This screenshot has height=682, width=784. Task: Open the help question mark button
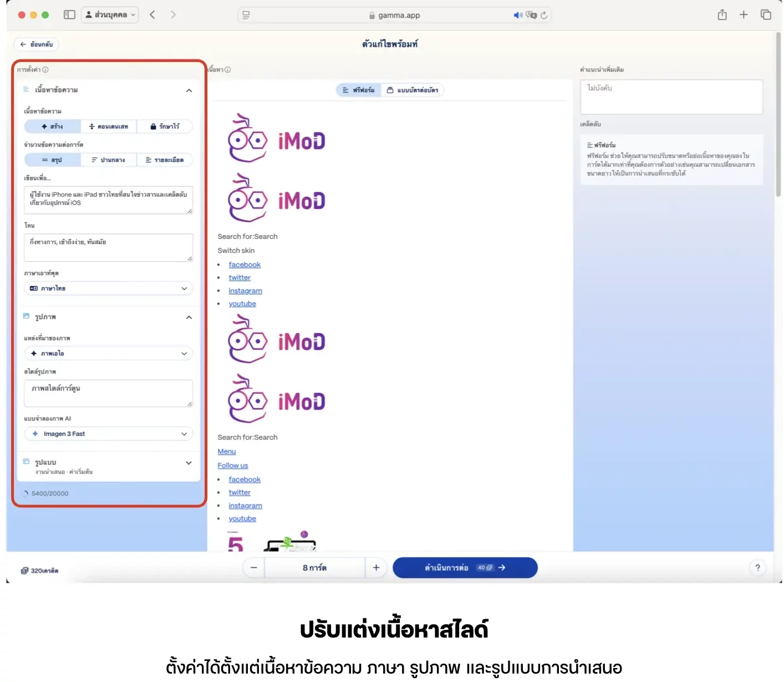(x=757, y=568)
